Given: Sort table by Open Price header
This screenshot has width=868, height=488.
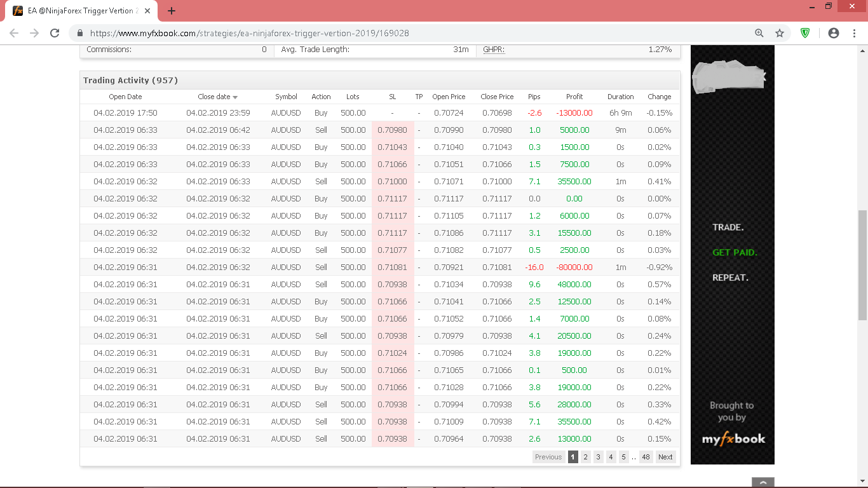Looking at the screenshot, I should tap(449, 97).
